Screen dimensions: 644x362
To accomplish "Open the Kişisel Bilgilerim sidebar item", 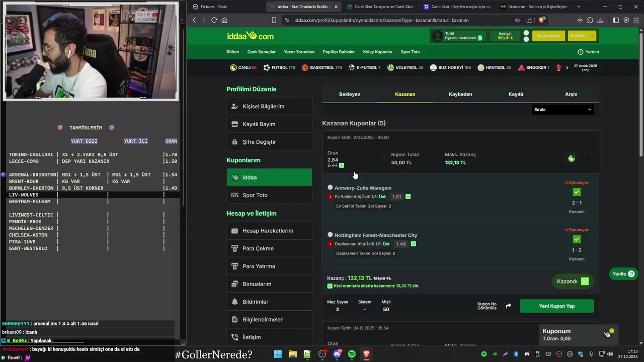I will click(x=269, y=107).
